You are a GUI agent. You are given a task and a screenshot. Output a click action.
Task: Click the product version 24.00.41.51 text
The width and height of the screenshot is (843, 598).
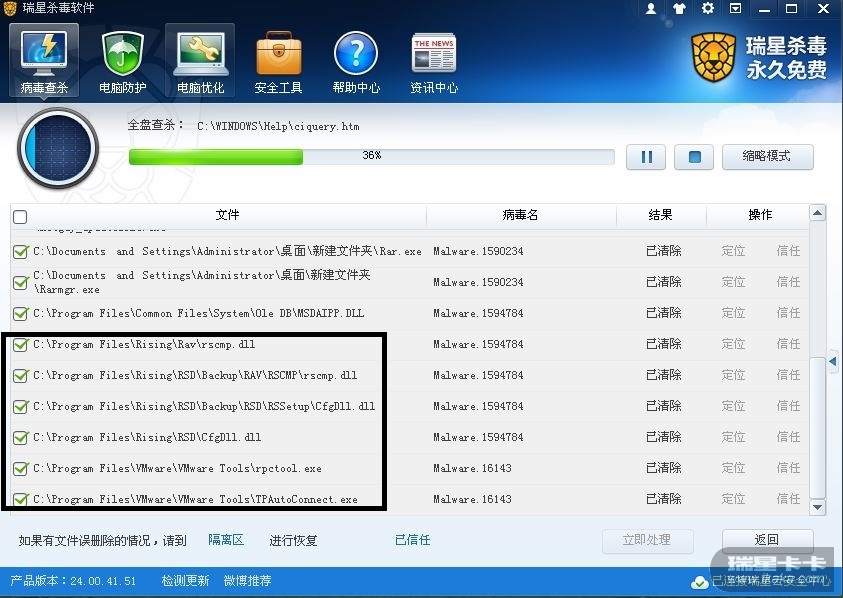pos(103,581)
